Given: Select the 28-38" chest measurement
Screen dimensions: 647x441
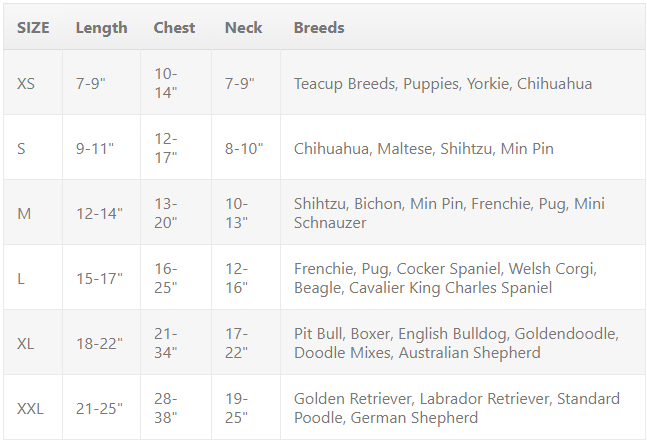Looking at the screenshot, I should [x=166, y=408].
